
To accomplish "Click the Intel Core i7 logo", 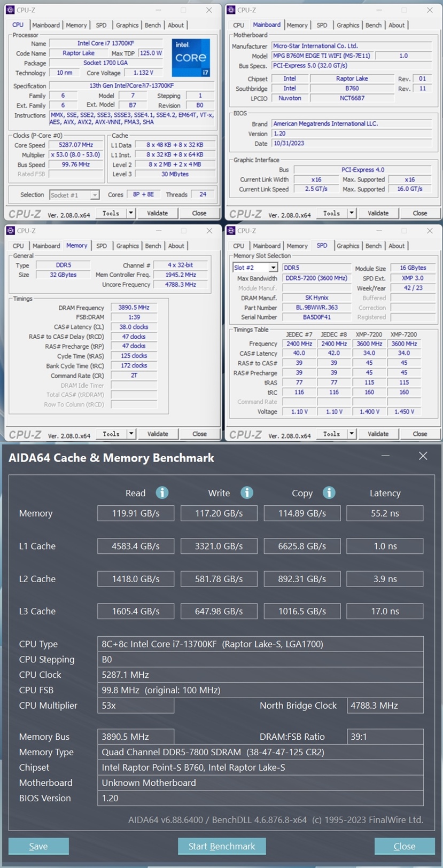I will point(191,58).
